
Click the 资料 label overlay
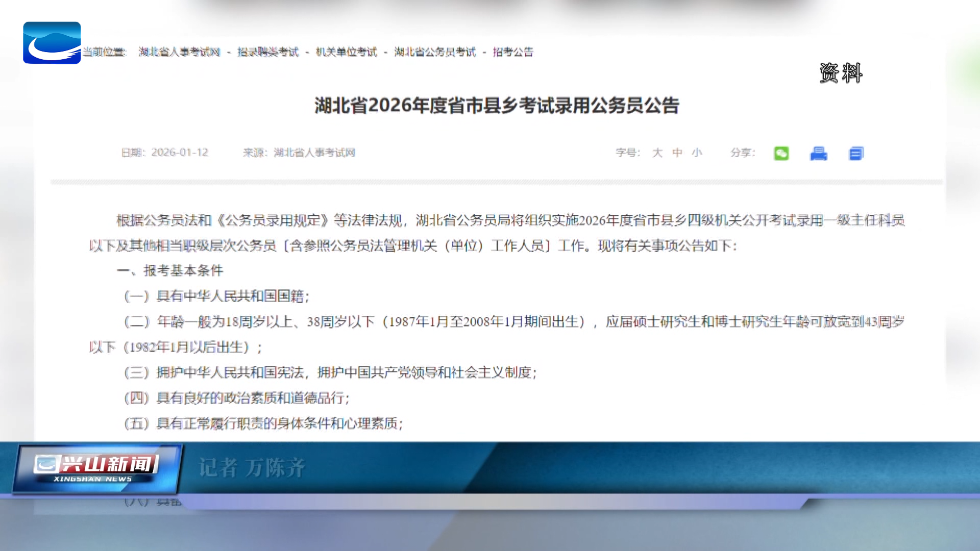(841, 73)
